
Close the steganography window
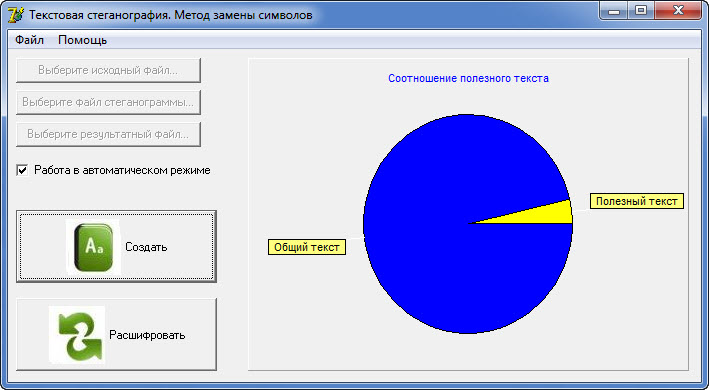[678, 11]
